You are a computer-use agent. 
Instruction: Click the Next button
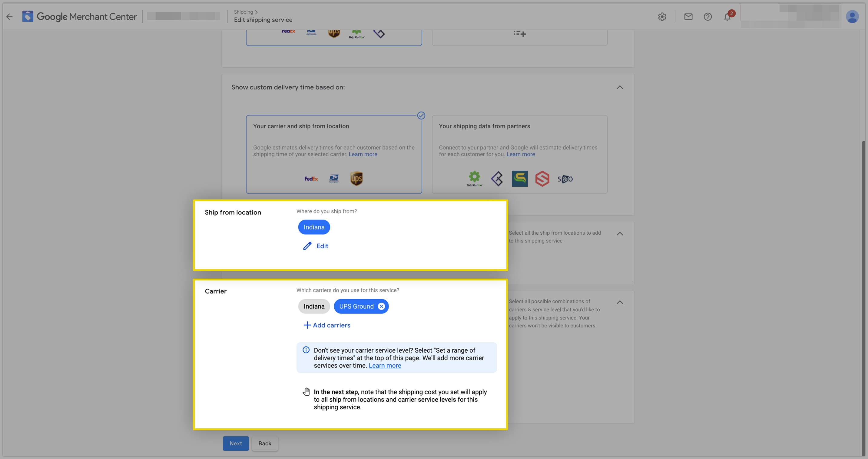pos(236,444)
